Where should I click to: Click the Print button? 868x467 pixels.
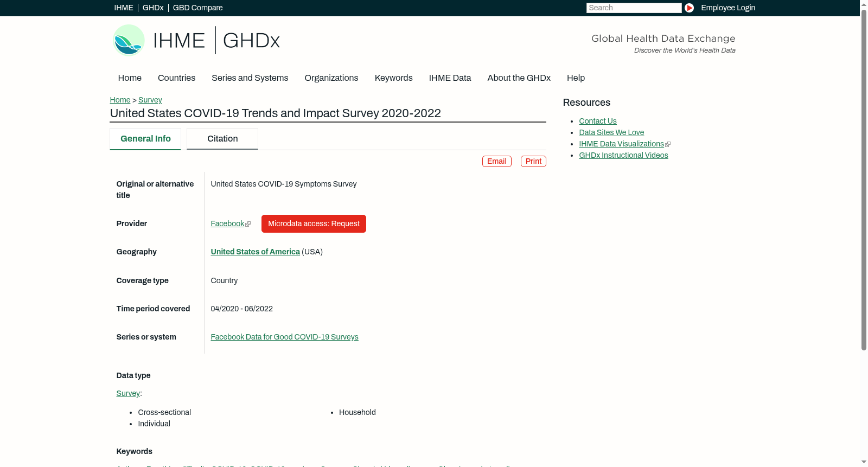tap(533, 161)
